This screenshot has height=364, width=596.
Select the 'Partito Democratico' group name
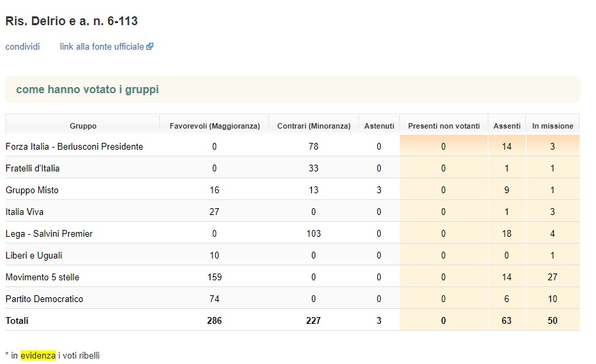tap(44, 299)
